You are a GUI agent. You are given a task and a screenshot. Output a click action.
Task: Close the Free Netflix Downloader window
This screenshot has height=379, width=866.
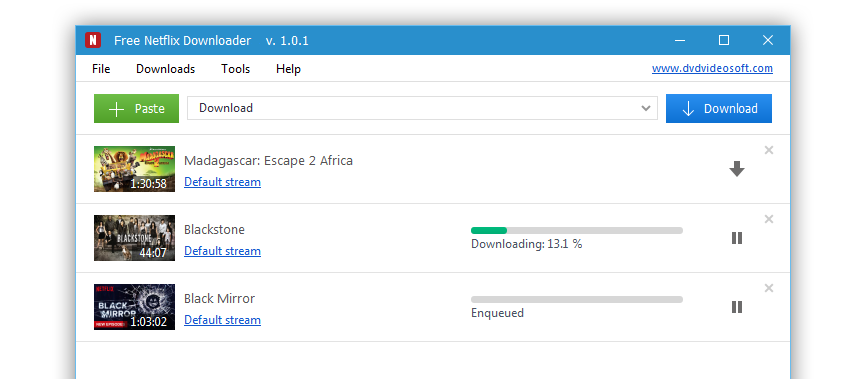[x=768, y=40]
